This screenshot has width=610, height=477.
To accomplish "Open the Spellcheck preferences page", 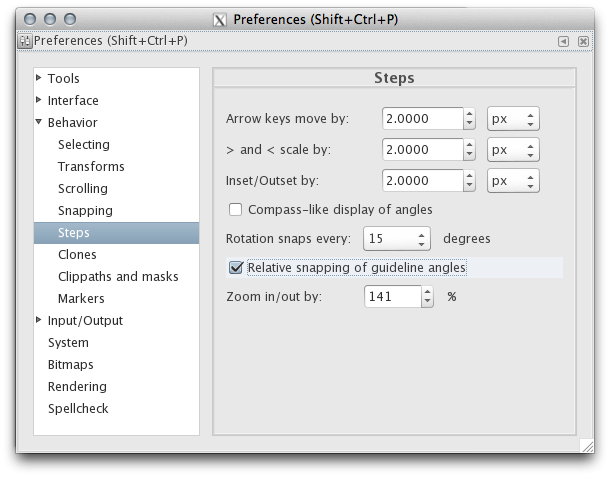I will pyautogui.click(x=78, y=409).
